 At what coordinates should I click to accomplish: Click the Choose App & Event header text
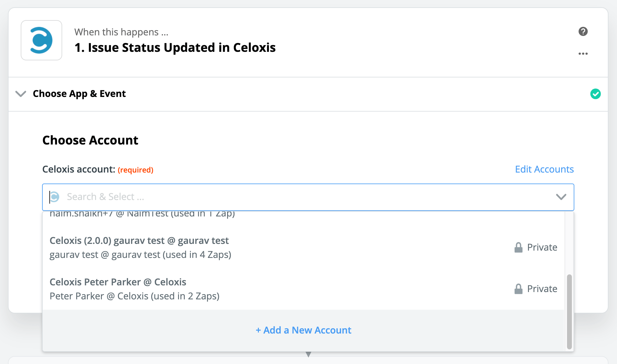click(79, 94)
